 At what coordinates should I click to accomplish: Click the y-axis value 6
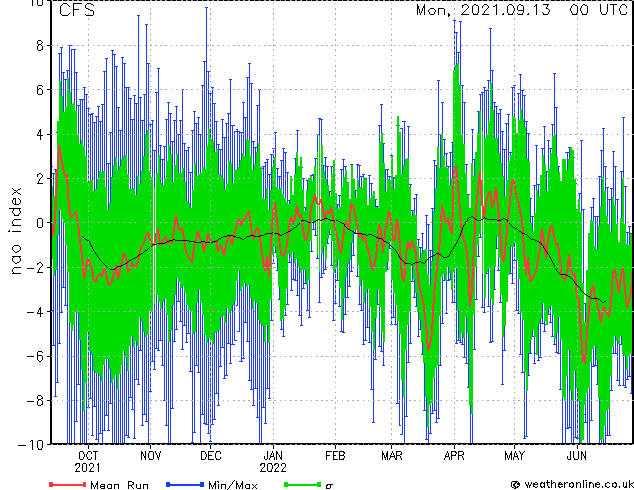(40, 90)
